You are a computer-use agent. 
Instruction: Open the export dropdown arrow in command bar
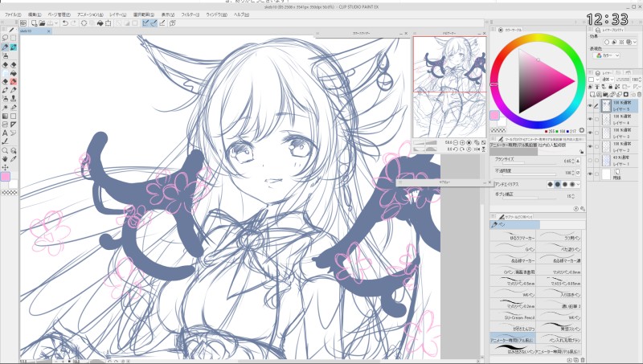click(x=56, y=23)
